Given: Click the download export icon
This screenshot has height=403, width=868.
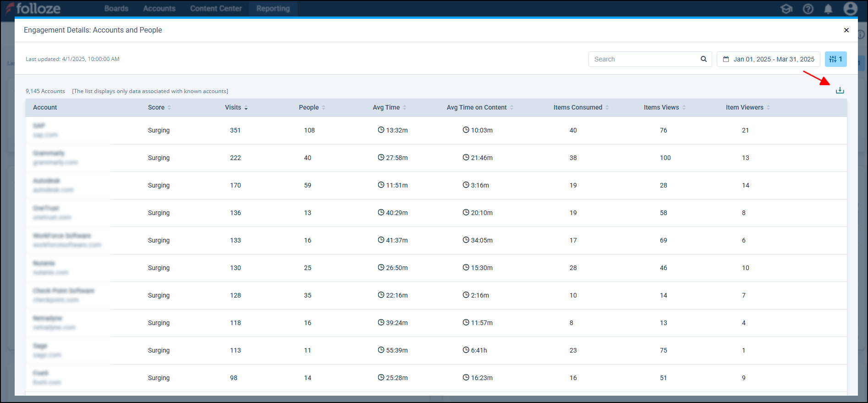Looking at the screenshot, I should click(x=840, y=90).
